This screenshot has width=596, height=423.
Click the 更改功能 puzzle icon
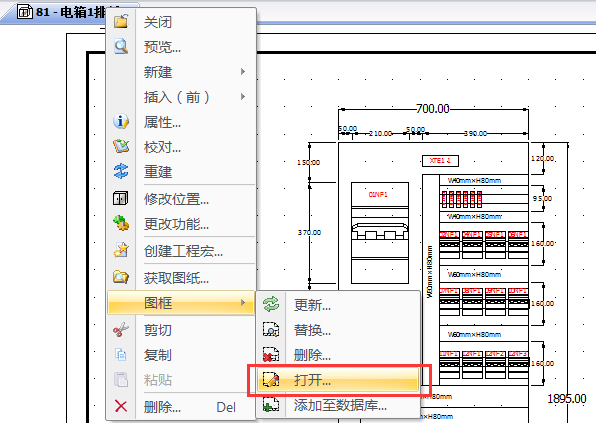pyautogui.click(x=121, y=223)
